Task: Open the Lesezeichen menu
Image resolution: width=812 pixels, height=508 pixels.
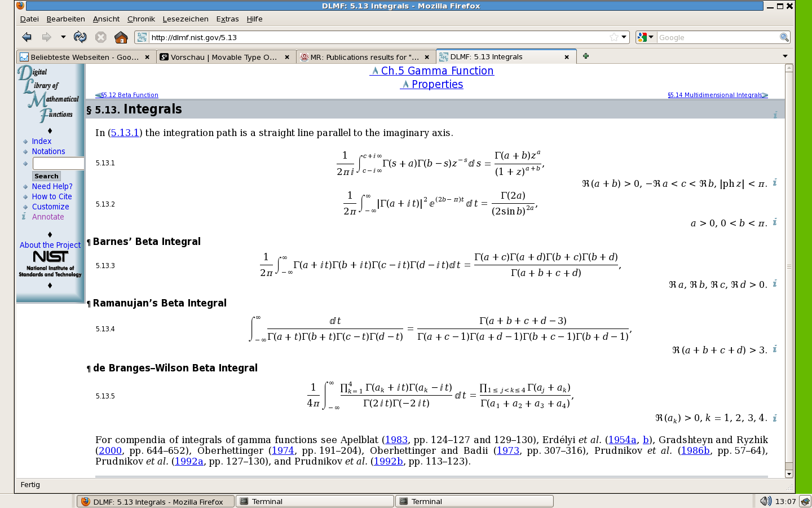Action: point(186,19)
